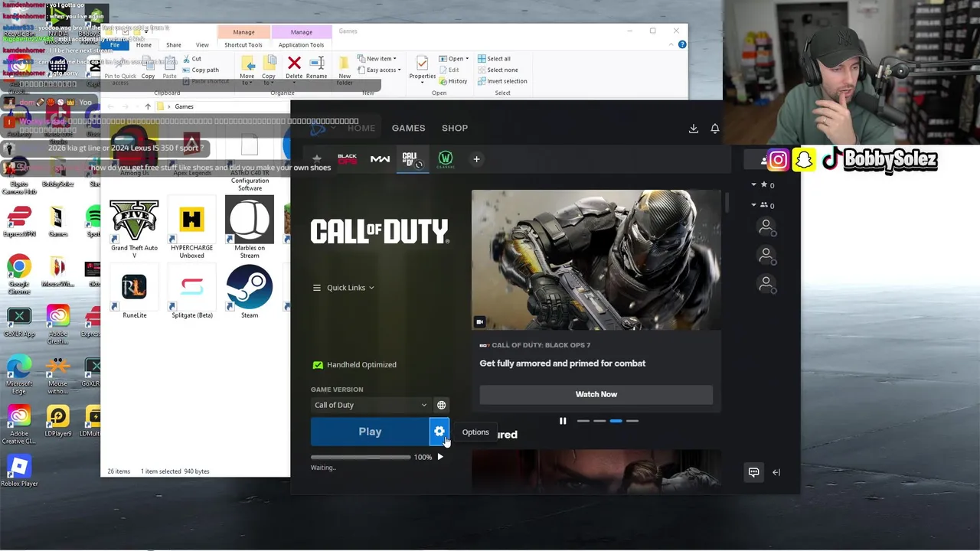Switch to the GAMES tab in Battle.net
This screenshot has width=980, height=551.
coord(408,129)
